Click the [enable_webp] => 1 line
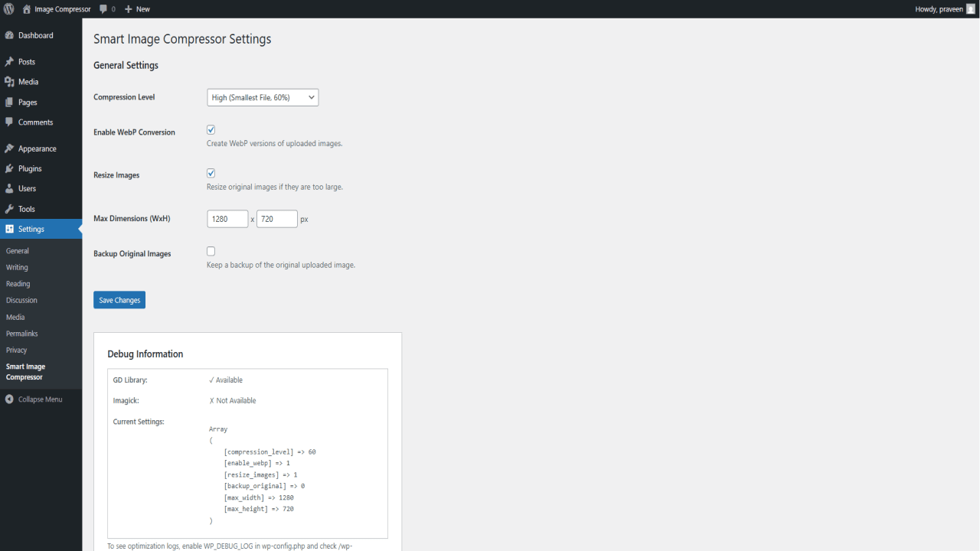Image resolution: width=980 pixels, height=551 pixels. (257, 464)
